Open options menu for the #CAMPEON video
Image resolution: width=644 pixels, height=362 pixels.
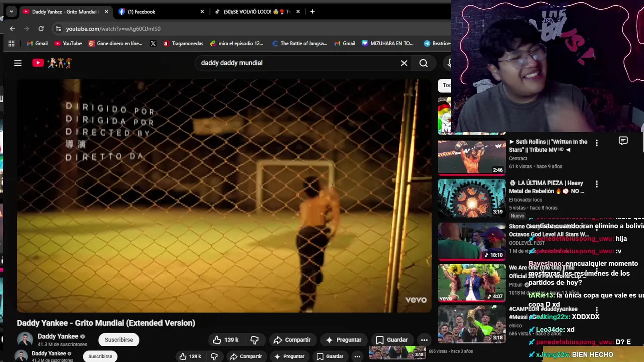(x=597, y=311)
